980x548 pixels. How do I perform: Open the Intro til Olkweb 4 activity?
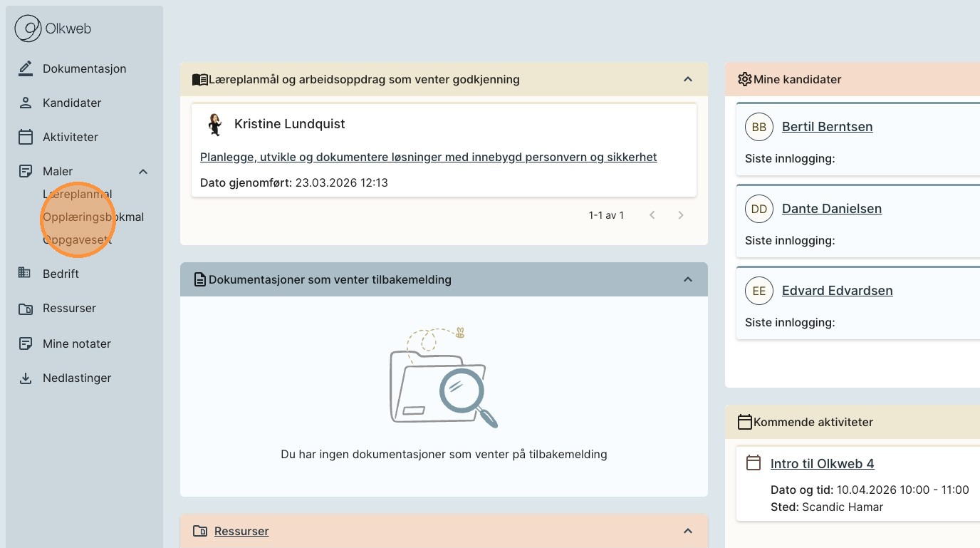(822, 464)
